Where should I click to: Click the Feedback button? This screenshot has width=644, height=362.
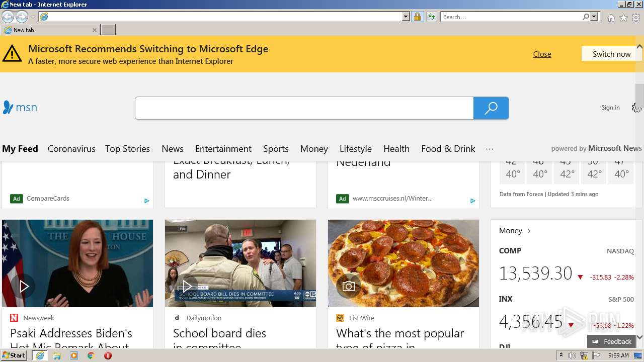click(x=612, y=341)
